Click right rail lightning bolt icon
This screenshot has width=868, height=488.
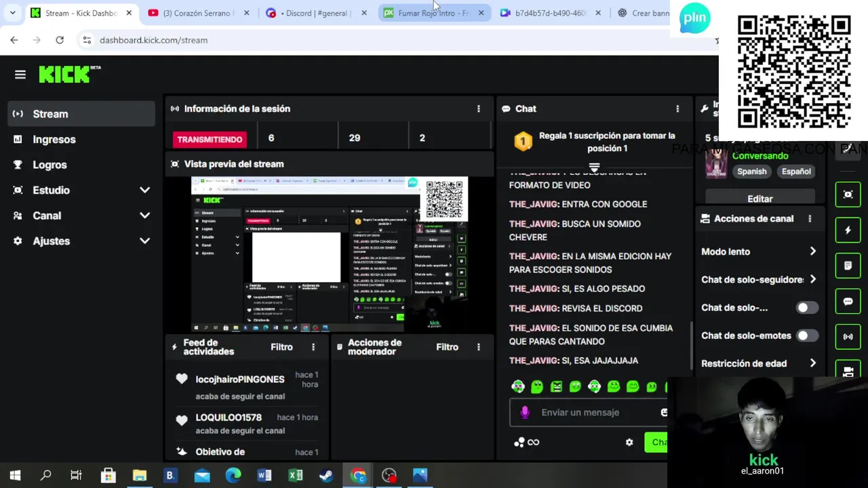(848, 230)
